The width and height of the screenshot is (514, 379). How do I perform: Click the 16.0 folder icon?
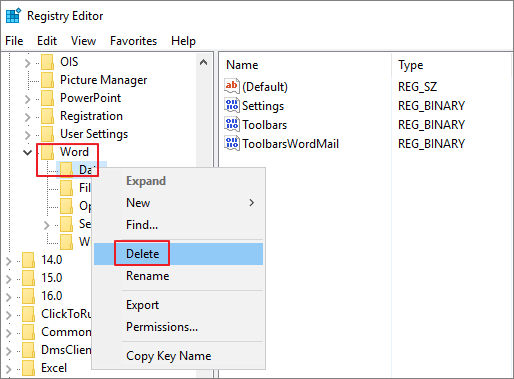[x=28, y=296]
